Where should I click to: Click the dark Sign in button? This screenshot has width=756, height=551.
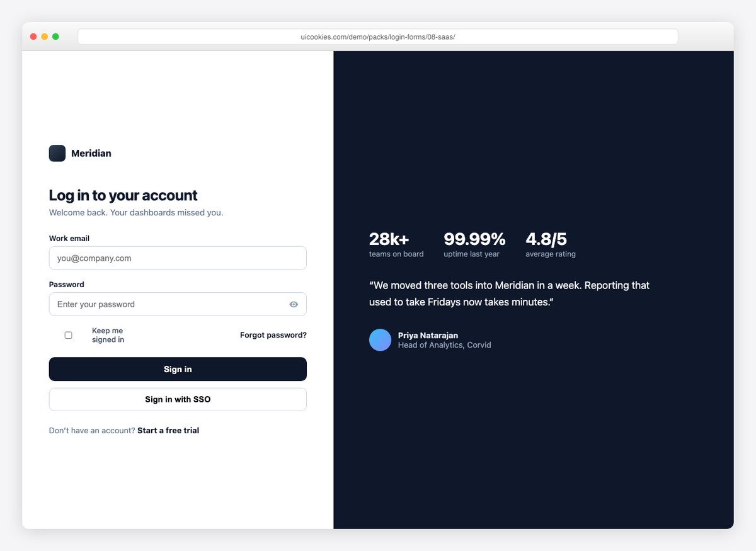[178, 369]
